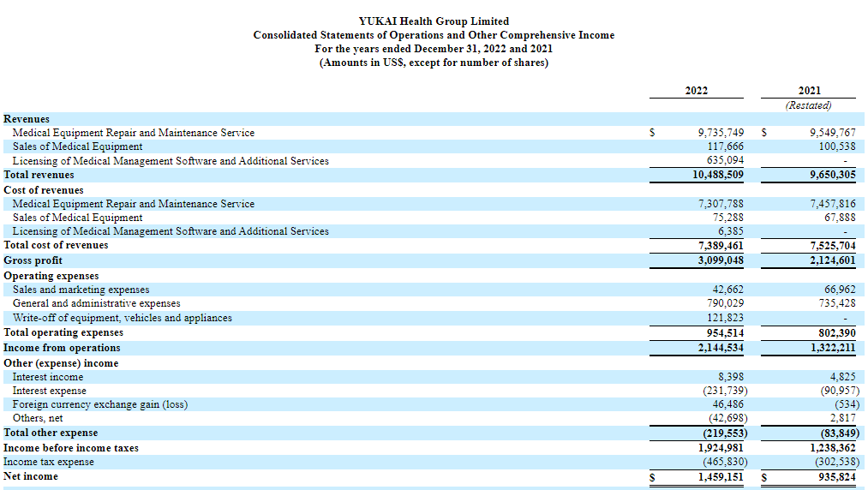This screenshot has height=490, width=868.
Task: Click 'For the years ended December 31, 2022 and 2021'
Action: click(434, 49)
